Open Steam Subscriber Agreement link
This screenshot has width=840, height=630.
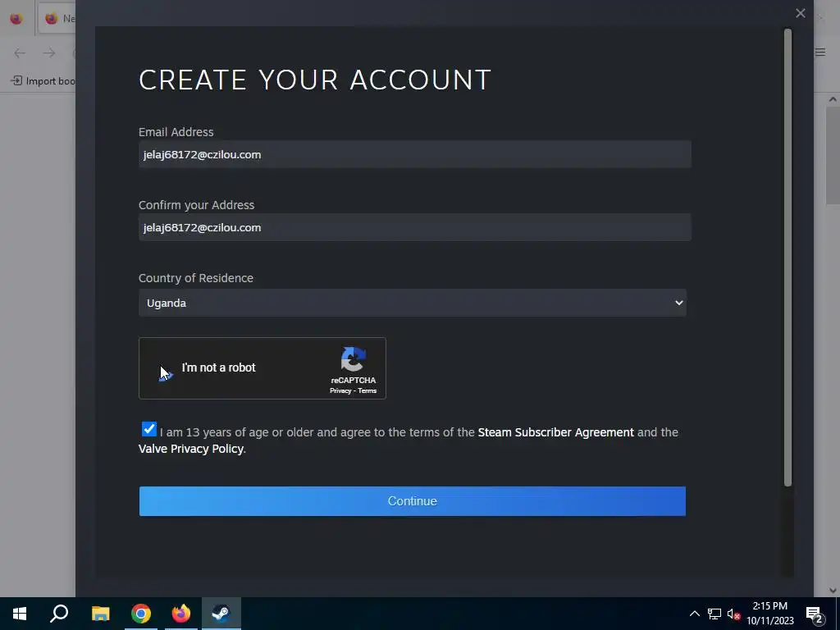coord(555,432)
